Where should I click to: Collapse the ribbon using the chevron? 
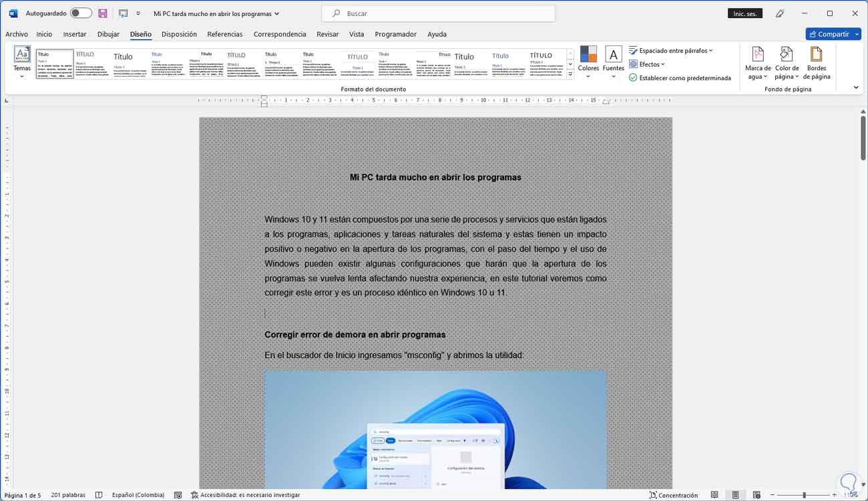[x=856, y=88]
